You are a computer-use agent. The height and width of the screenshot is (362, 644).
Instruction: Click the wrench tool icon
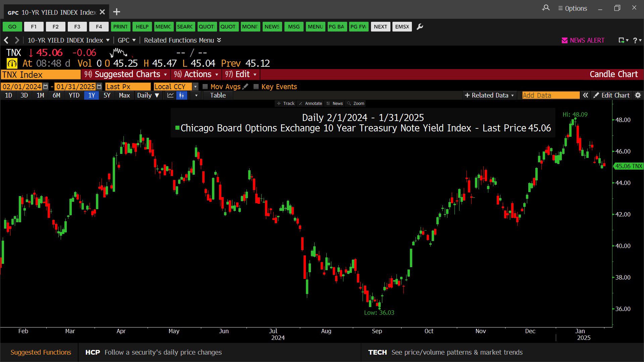[x=420, y=27]
